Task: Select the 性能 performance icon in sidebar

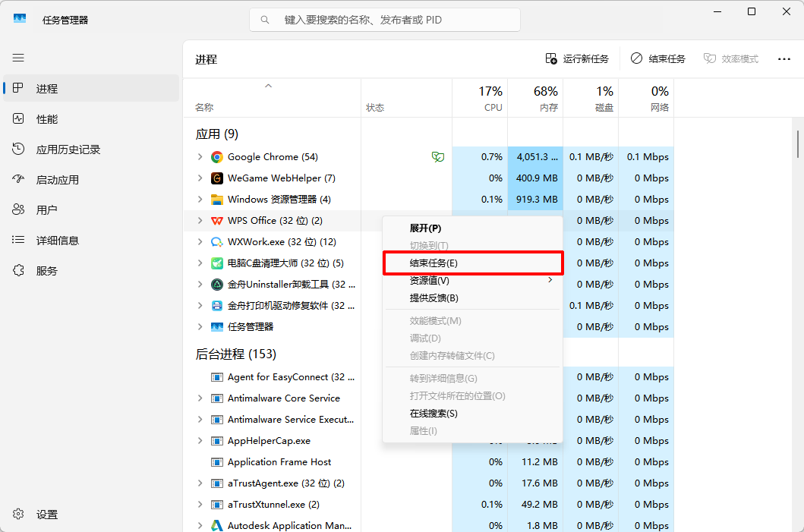Action: (x=18, y=119)
